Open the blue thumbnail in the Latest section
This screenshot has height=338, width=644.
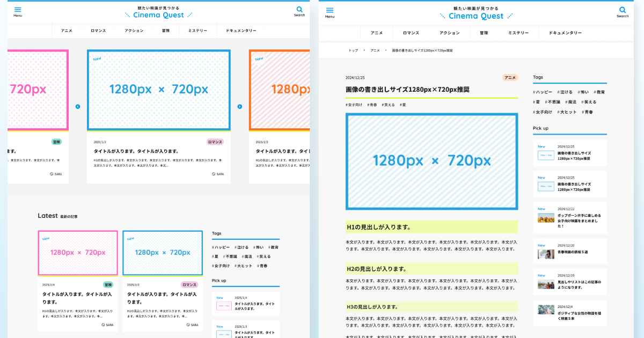pyautogui.click(x=163, y=253)
